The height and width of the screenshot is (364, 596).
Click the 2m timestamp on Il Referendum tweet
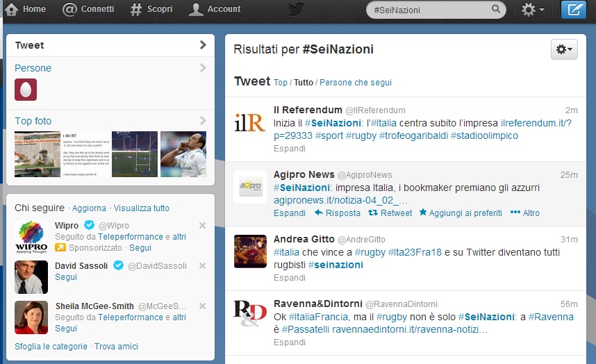pos(571,110)
